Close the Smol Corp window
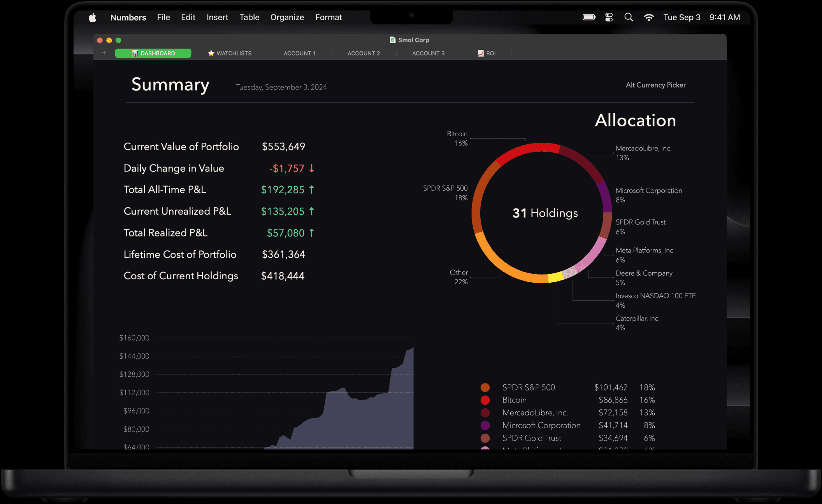 pyautogui.click(x=100, y=40)
